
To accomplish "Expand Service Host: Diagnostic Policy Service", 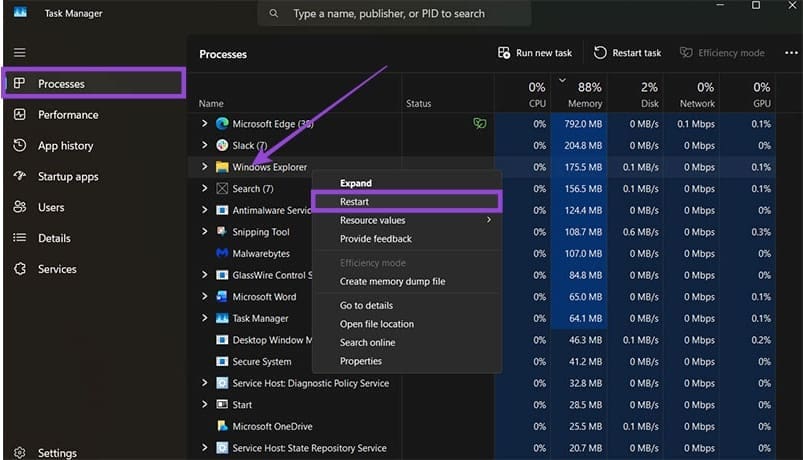I will 204,383.
